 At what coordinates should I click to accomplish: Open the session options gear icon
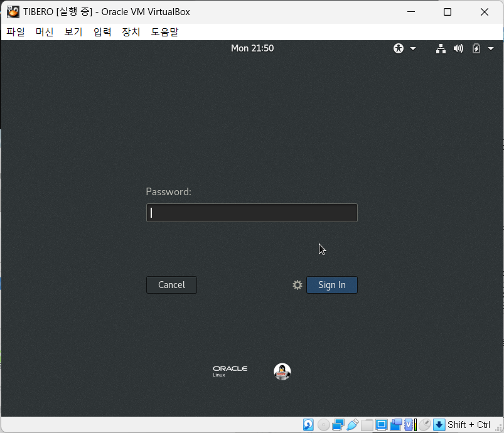[x=298, y=285]
